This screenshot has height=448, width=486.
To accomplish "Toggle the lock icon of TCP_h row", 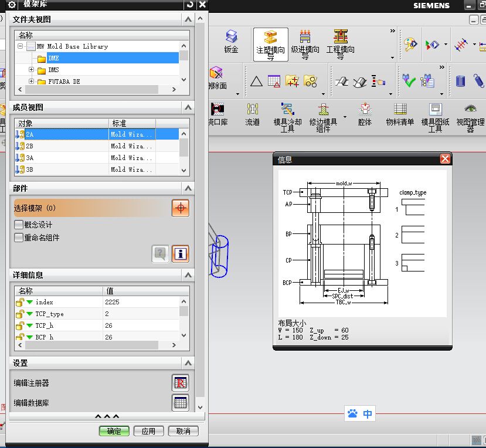I will 20,325.
